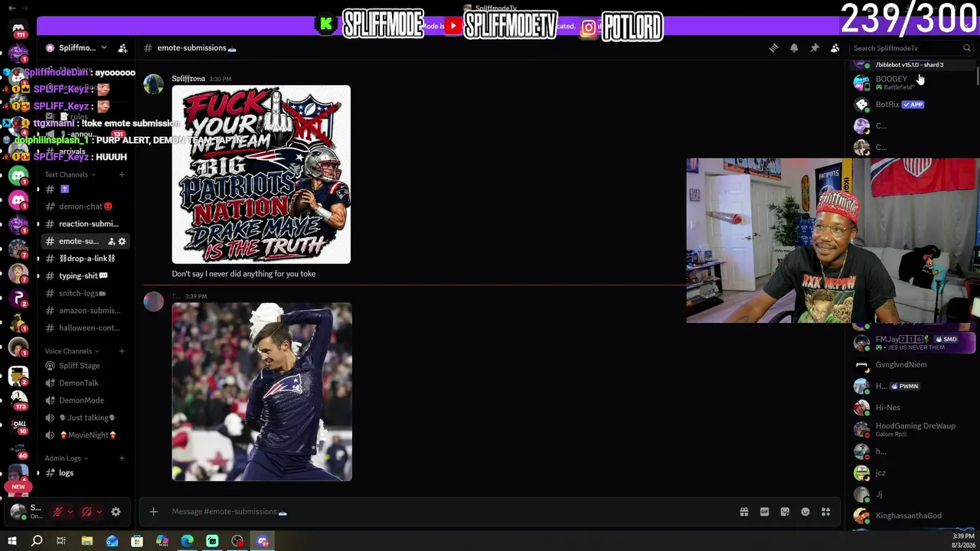Open audio output options arrow

(x=100, y=512)
